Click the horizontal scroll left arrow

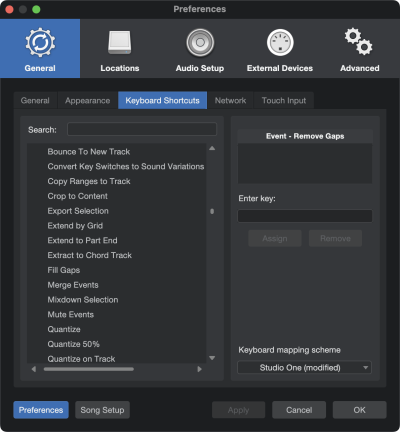pyautogui.click(x=34, y=369)
